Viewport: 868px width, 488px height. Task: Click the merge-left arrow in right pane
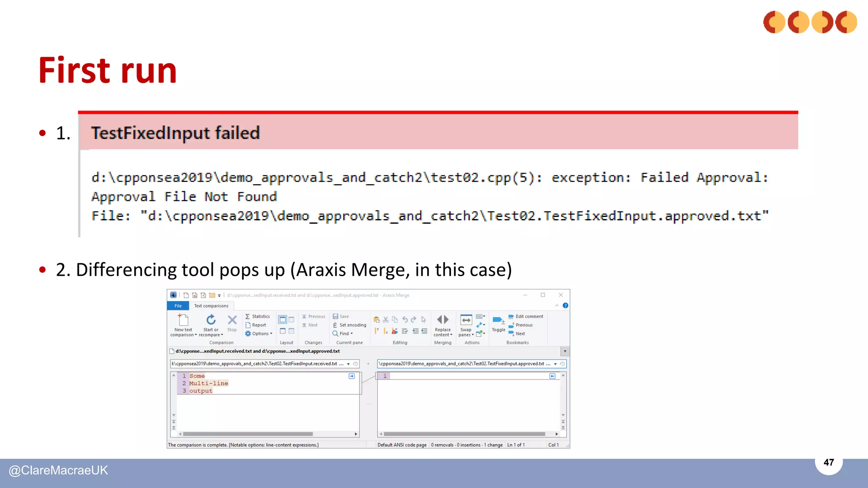552,376
